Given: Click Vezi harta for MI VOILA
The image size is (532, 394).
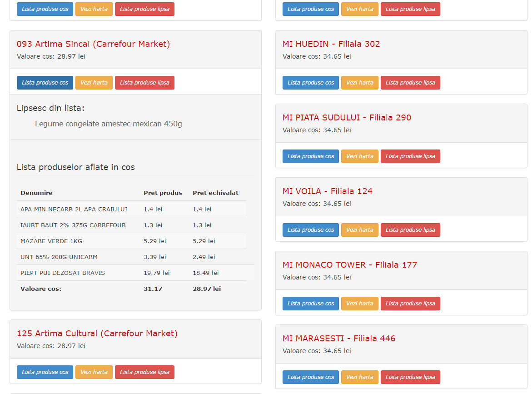Looking at the screenshot, I should point(360,230).
